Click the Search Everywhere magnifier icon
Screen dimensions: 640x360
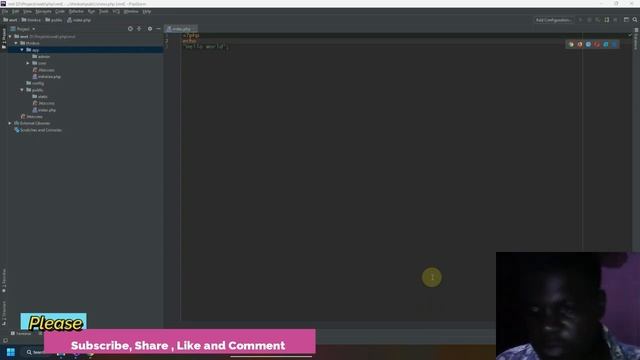(x=635, y=20)
